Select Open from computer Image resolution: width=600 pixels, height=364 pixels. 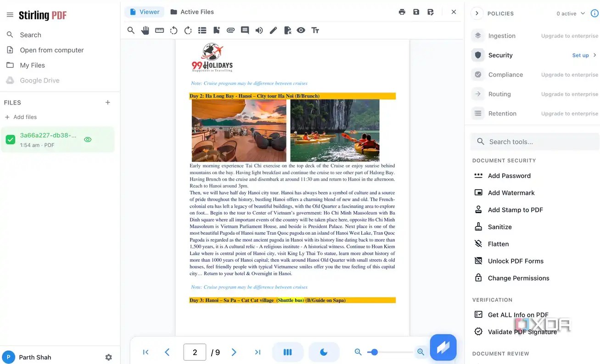pyautogui.click(x=51, y=50)
